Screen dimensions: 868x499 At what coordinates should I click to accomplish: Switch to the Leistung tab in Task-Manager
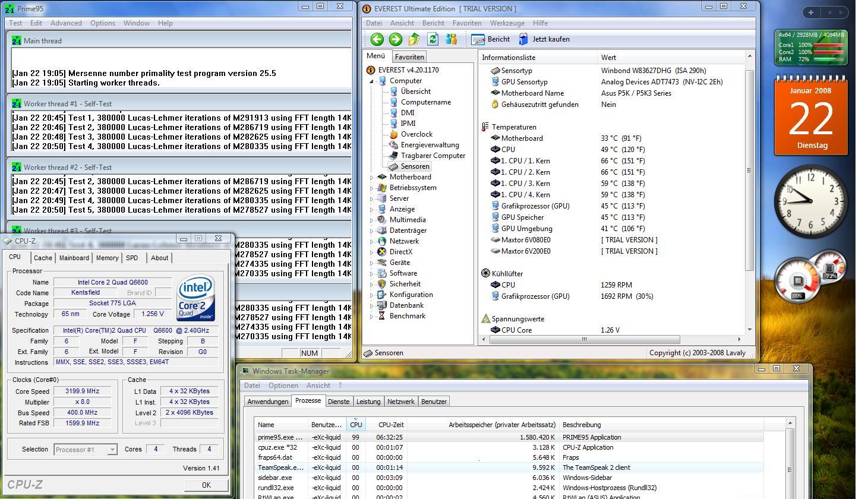click(x=368, y=402)
